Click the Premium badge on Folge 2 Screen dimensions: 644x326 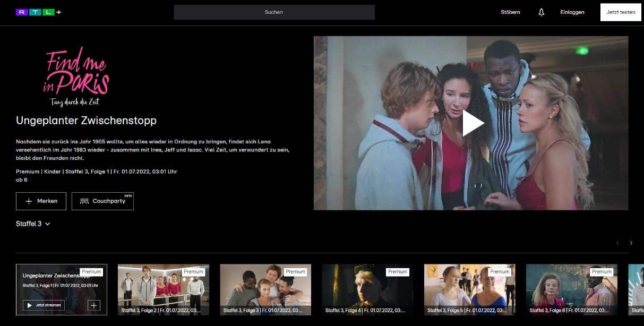pos(193,272)
